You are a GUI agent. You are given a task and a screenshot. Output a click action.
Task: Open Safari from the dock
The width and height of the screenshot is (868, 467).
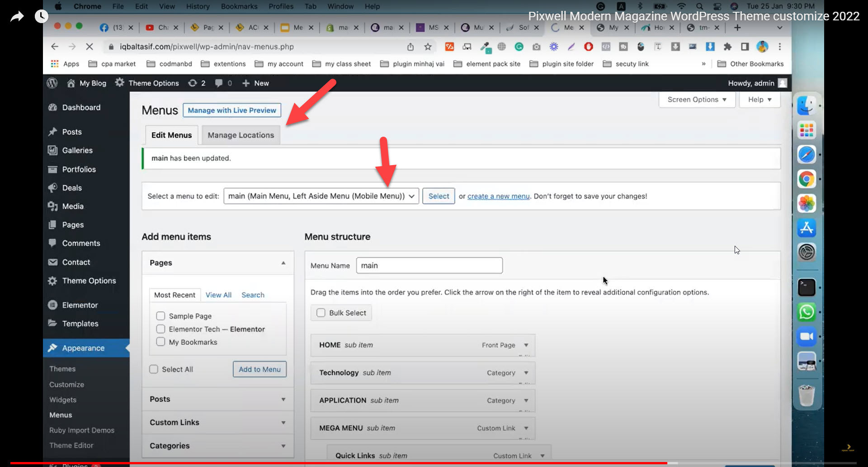807,154
